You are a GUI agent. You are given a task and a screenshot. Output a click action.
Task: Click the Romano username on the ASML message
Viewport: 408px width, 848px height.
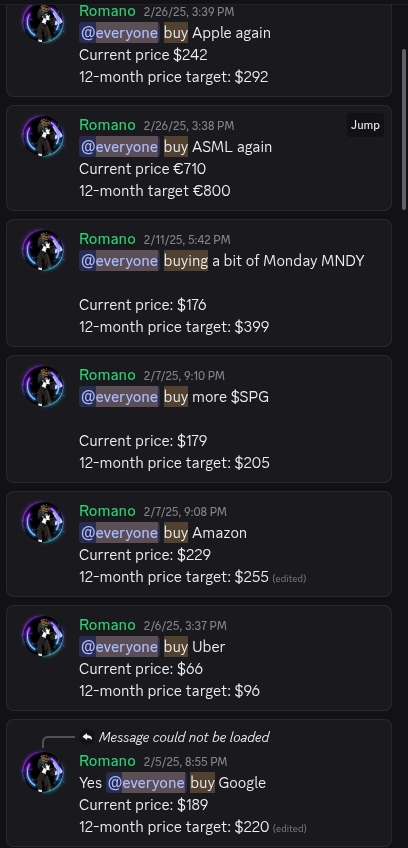click(x=107, y=124)
